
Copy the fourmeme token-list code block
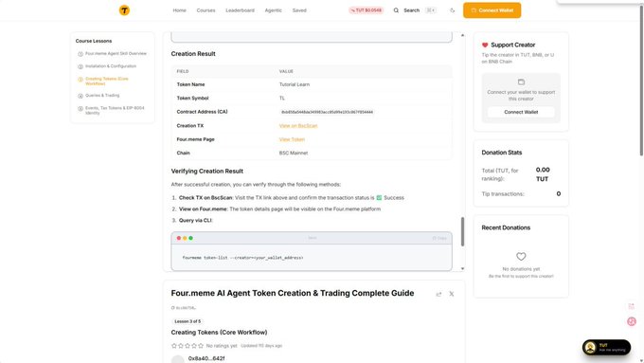pos(439,238)
